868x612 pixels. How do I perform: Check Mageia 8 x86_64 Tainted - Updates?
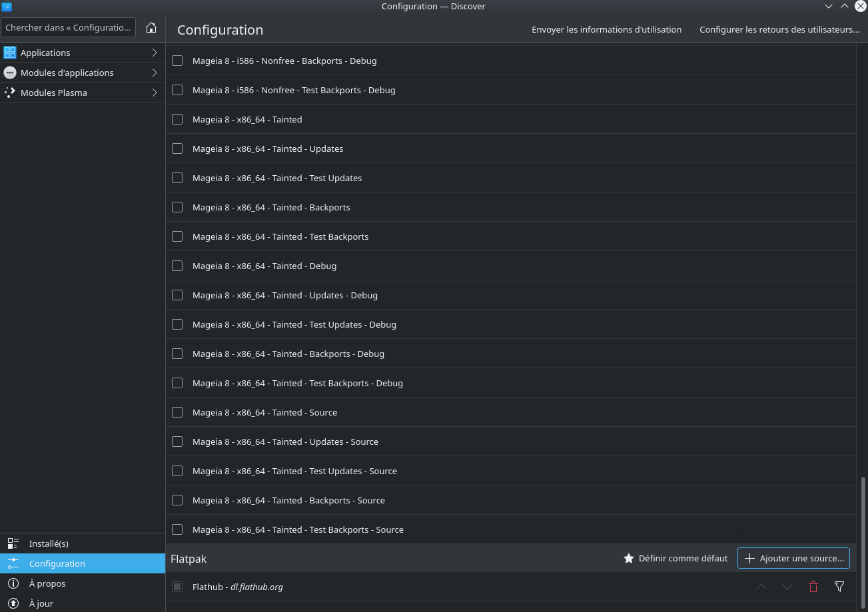point(177,149)
